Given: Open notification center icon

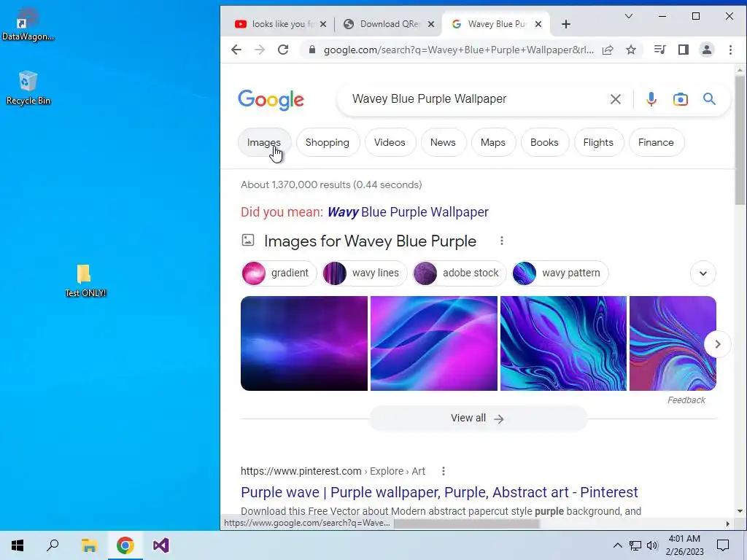Looking at the screenshot, I should [723, 545].
